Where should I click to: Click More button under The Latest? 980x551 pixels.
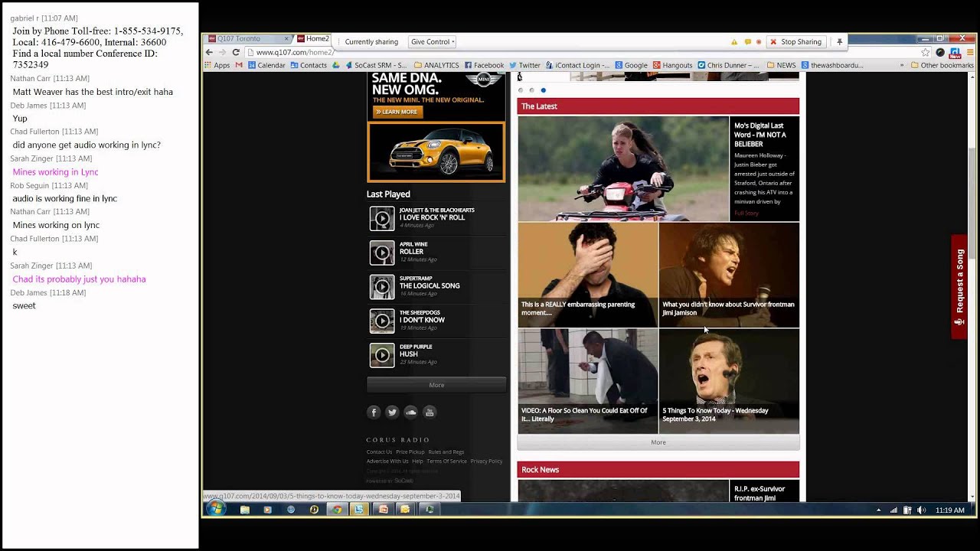658,442
